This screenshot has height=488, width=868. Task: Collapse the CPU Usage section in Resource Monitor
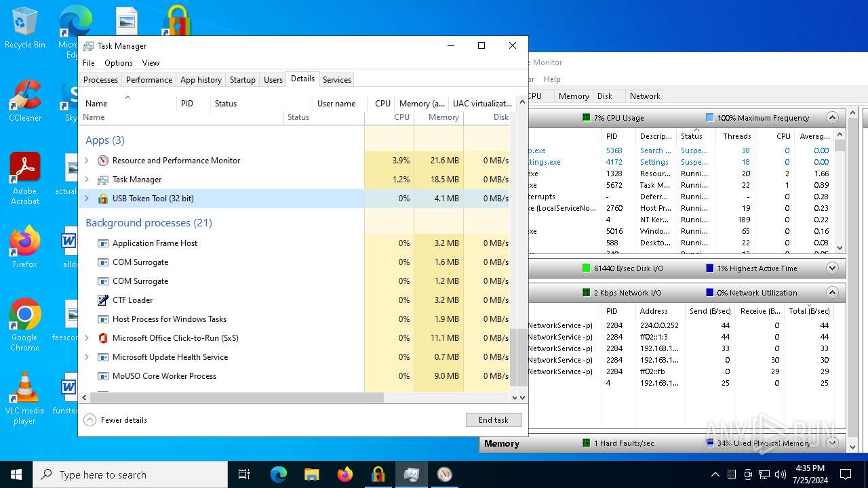tap(832, 117)
